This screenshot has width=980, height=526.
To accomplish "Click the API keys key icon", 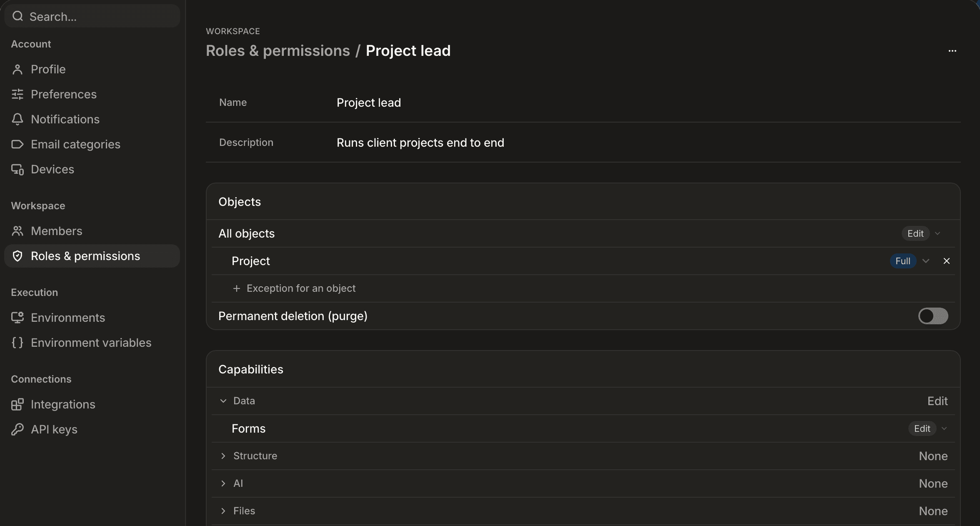I will click(17, 429).
